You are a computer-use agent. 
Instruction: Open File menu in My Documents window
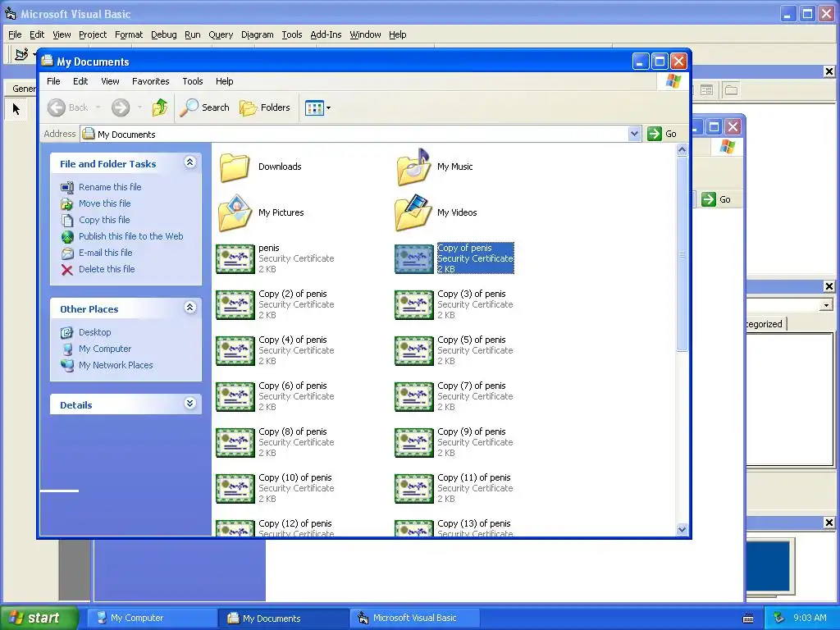pyautogui.click(x=53, y=81)
